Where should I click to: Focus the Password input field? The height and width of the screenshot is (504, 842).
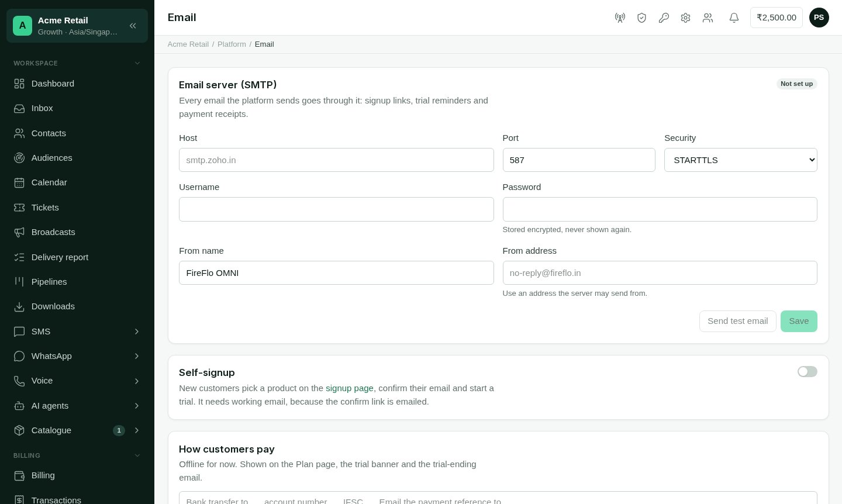click(x=660, y=209)
